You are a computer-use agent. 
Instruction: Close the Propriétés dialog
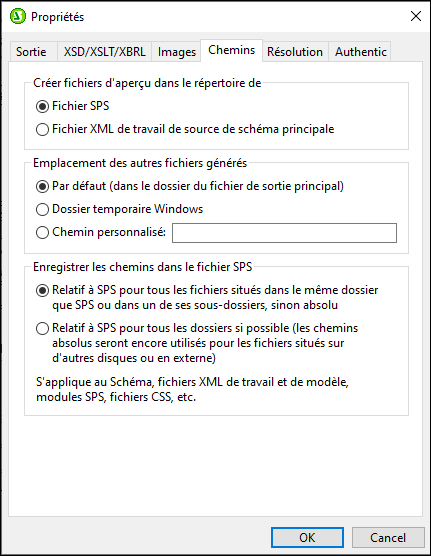click(416, 16)
